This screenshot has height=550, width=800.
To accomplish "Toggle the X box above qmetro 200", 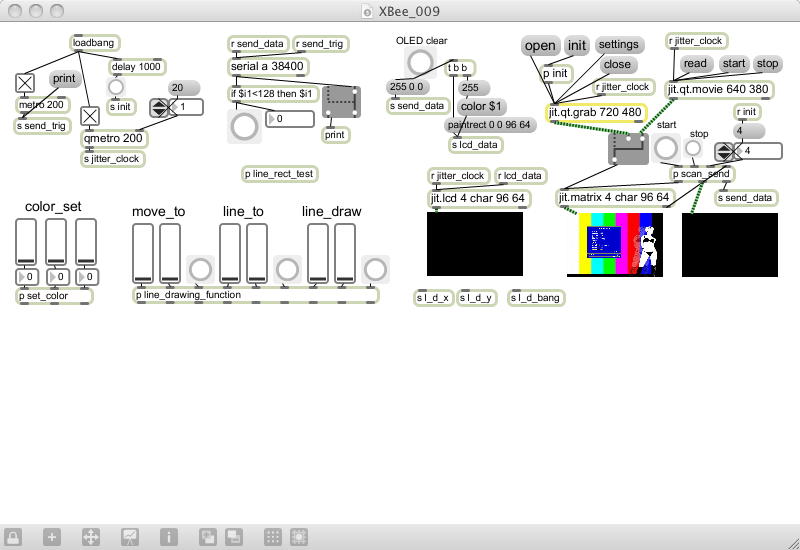I will click(90, 116).
